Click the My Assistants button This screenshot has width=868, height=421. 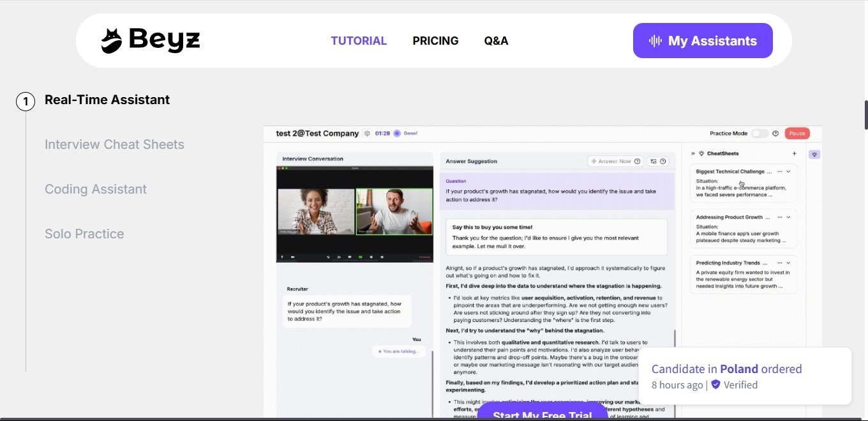[703, 41]
